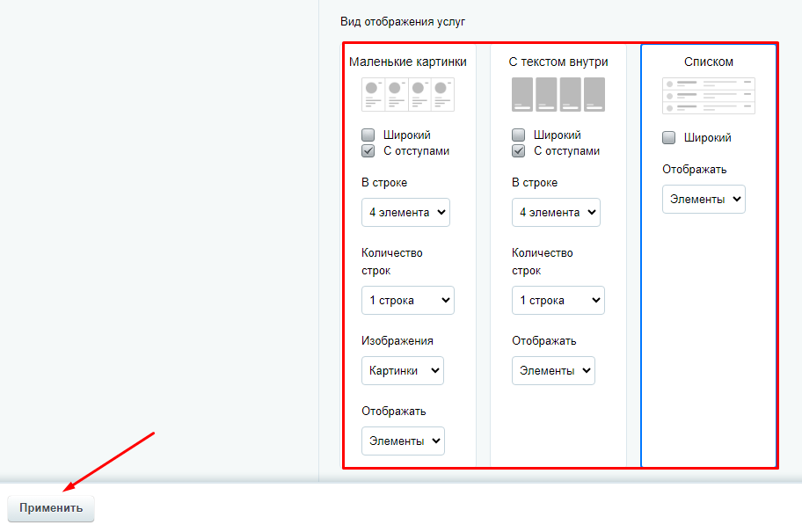Image resolution: width=802 pixels, height=532 pixels.
Task: Click Изображения label under Маленькие картинки
Action: coord(397,340)
